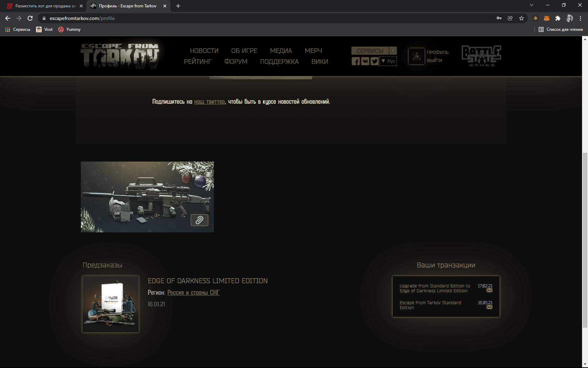The width and height of the screenshot is (588, 368).
Task: Open the Vost bookmark
Action: tap(44, 29)
